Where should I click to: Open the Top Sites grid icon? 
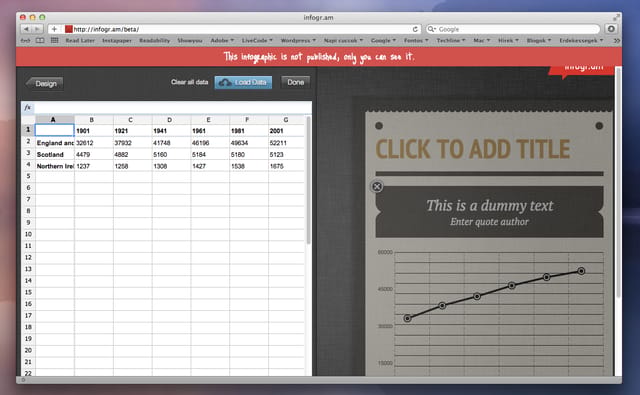pos(54,40)
